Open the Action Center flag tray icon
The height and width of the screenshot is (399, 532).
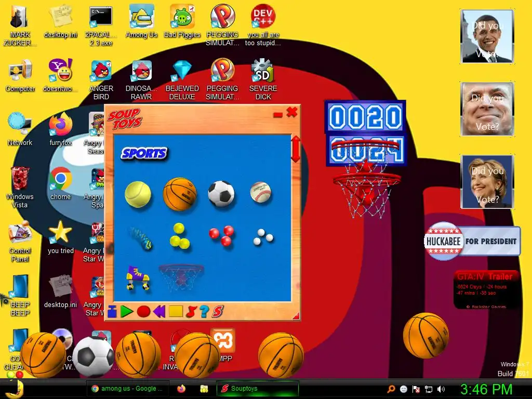tap(416, 389)
